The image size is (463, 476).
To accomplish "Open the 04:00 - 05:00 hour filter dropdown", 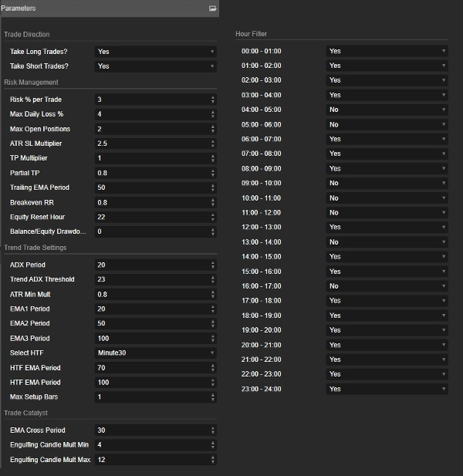I will tap(387, 110).
